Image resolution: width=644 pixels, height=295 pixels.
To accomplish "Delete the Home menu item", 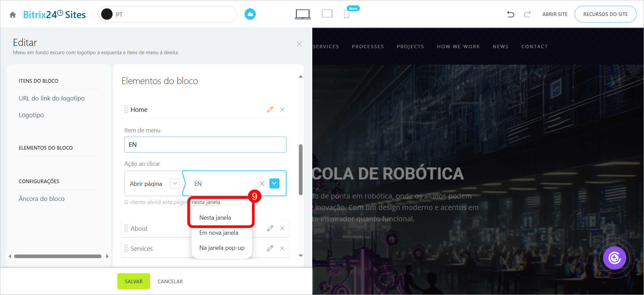I will coord(282,109).
